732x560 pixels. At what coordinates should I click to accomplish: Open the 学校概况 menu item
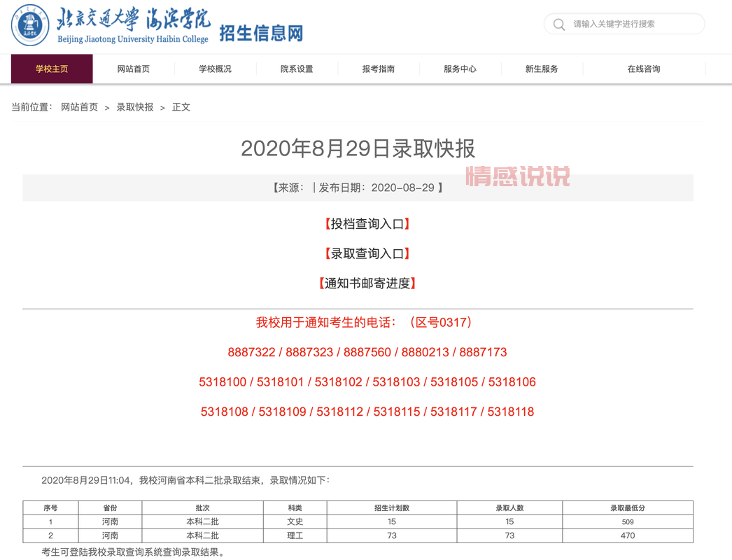pyautogui.click(x=215, y=69)
